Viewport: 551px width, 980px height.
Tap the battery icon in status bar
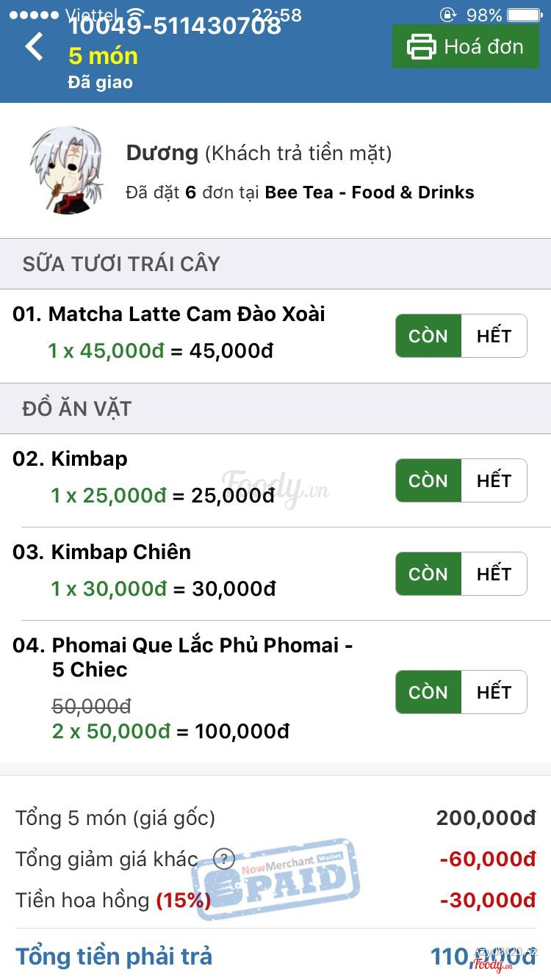pyautogui.click(x=524, y=15)
